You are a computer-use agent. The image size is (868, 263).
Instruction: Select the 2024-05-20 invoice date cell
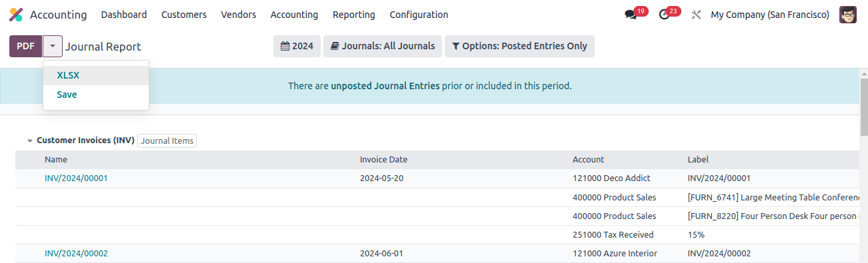pyautogui.click(x=381, y=178)
